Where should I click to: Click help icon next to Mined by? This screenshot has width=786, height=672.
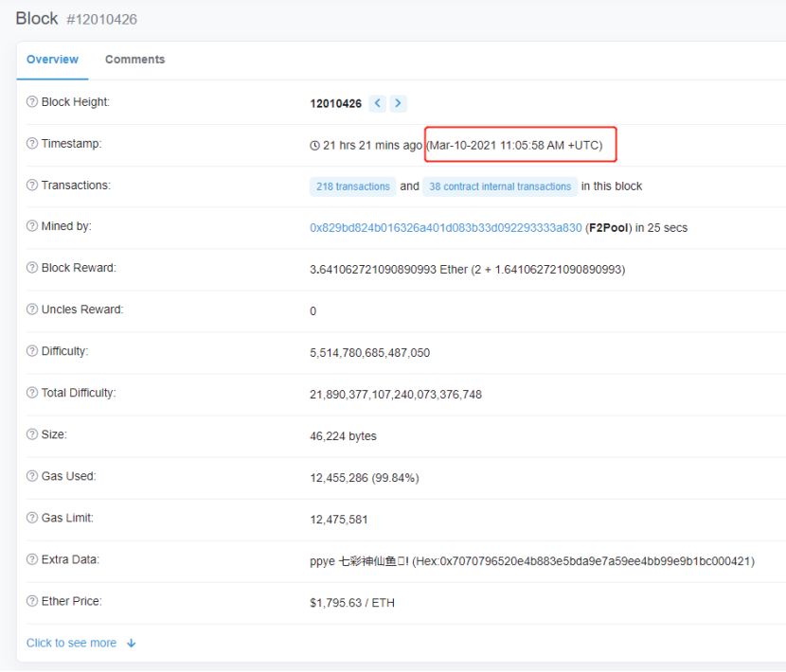32,227
